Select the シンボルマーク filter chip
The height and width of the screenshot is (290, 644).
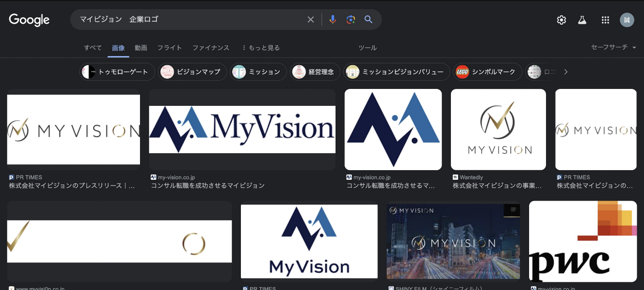coord(488,72)
